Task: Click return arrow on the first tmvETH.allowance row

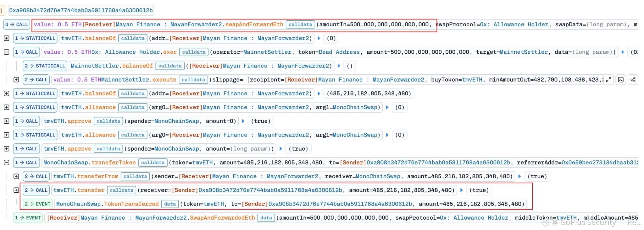Action: pyautogui.click(x=387, y=107)
